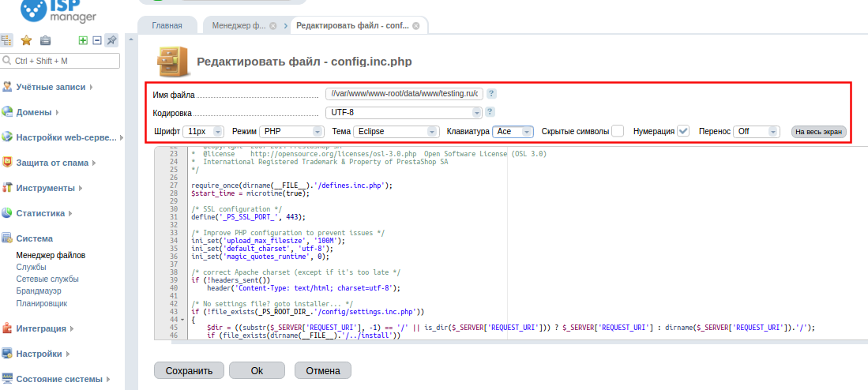This screenshot has width=868, height=390.
Task: Open the Тема Eclipse dropdown
Action: pyautogui.click(x=396, y=132)
